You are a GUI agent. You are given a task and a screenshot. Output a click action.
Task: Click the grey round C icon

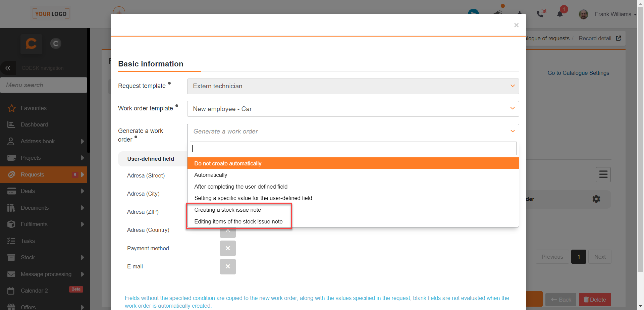pyautogui.click(x=56, y=43)
